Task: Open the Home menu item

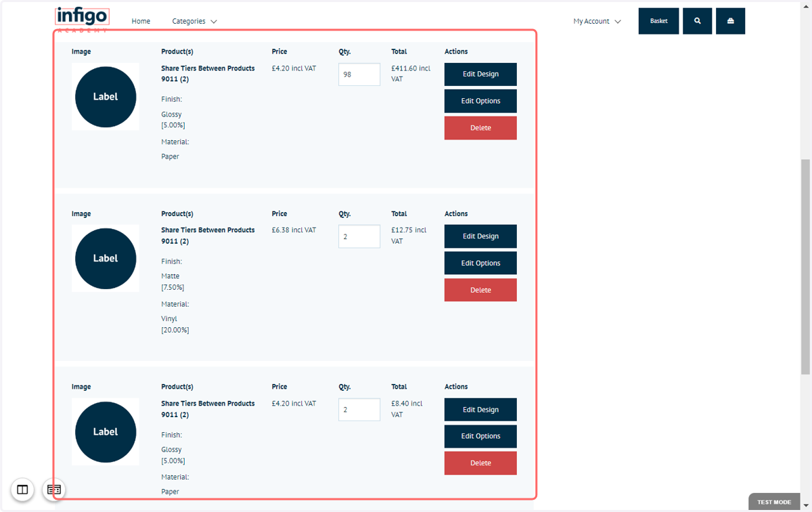Action: [x=141, y=21]
